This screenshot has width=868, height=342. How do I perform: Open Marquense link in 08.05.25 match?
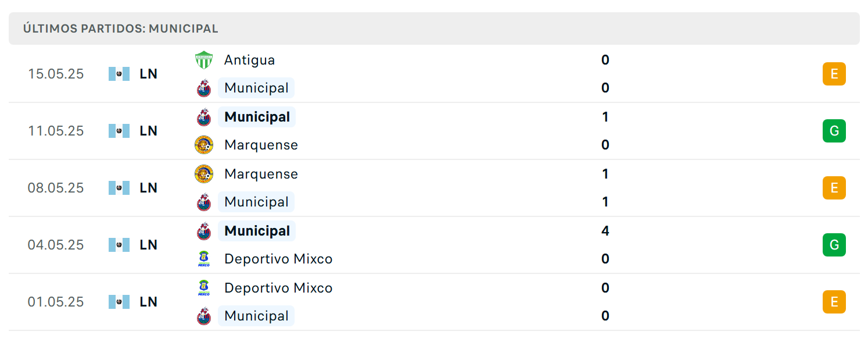[x=261, y=174]
